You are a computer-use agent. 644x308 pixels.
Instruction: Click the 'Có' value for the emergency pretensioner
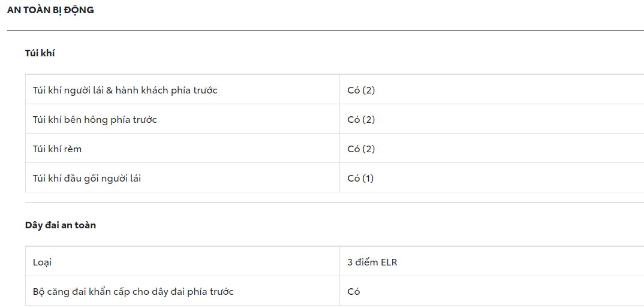[354, 292]
